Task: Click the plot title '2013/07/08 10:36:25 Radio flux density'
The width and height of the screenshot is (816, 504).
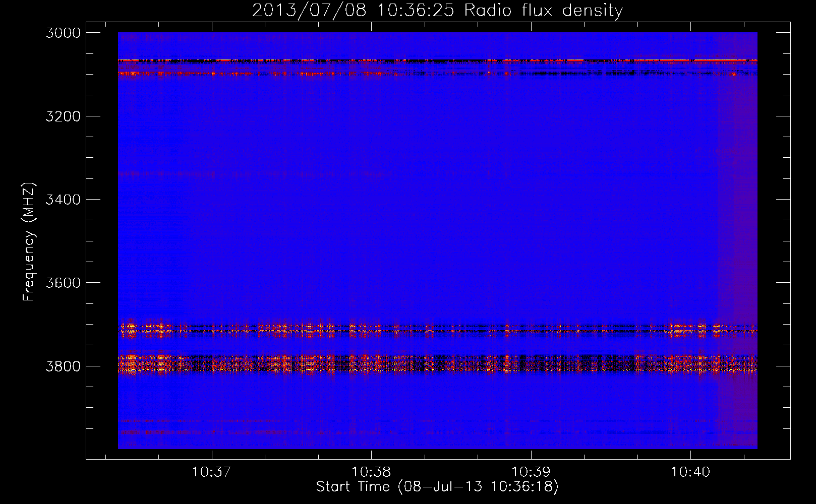Action: point(437,10)
